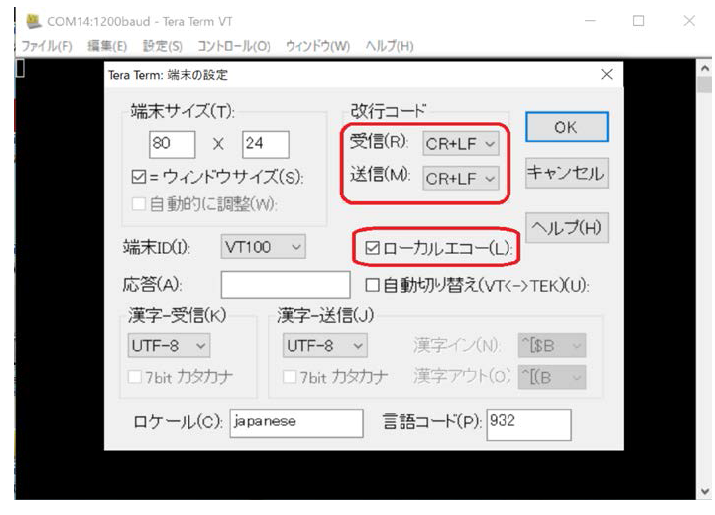Open the 送信(M) newline code dropdown

[461, 178]
